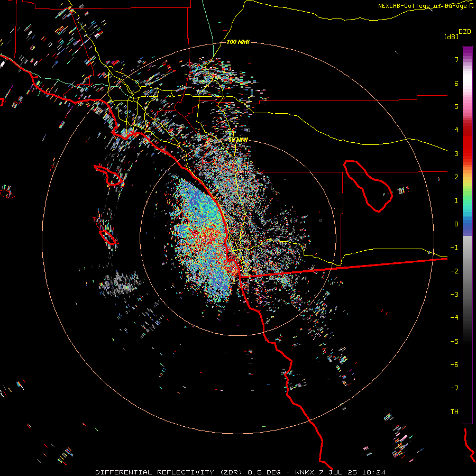Click the 0 value on color scale
This screenshot has width=476, height=476.
click(x=456, y=224)
